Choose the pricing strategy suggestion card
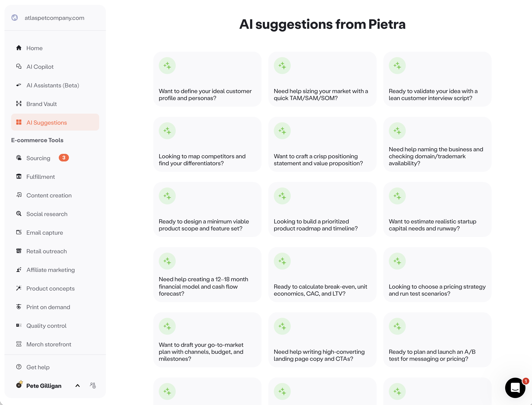532x405 pixels. [437, 275]
